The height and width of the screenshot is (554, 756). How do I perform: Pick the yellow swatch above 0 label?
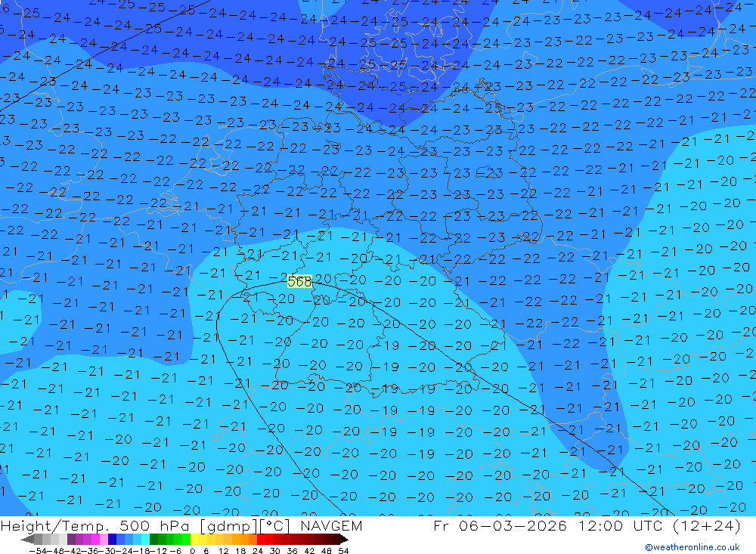(x=195, y=540)
